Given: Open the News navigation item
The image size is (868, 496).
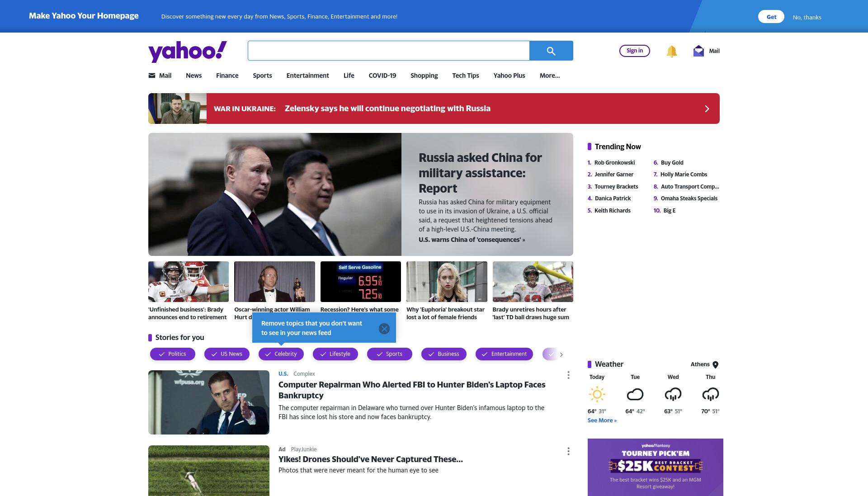Looking at the screenshot, I should coord(193,76).
